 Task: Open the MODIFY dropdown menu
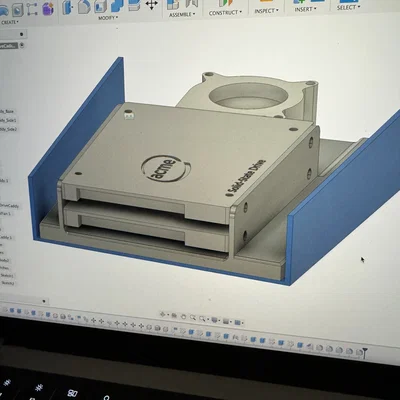point(108,18)
